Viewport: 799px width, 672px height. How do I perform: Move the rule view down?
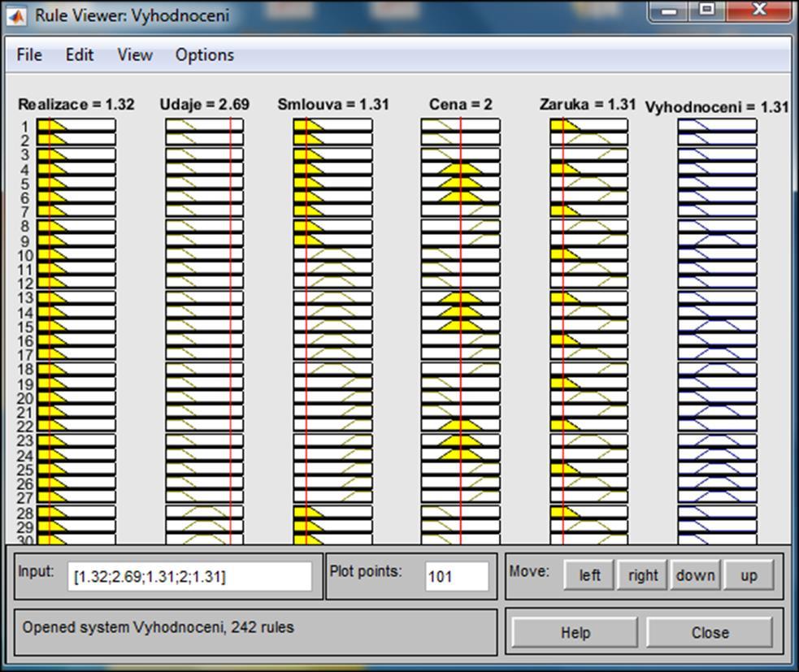(696, 575)
